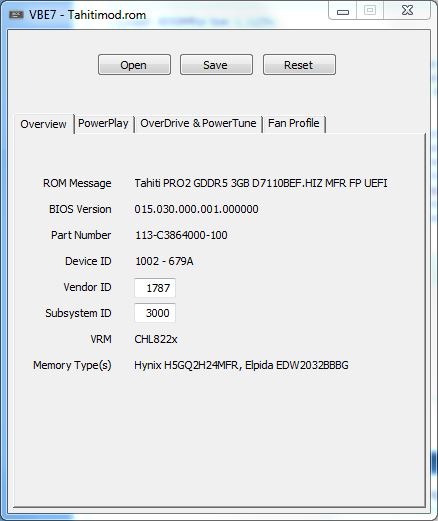Screen dimensions: 438x521
Task: Select part number 113-C3864000-100
Action: 181,235
